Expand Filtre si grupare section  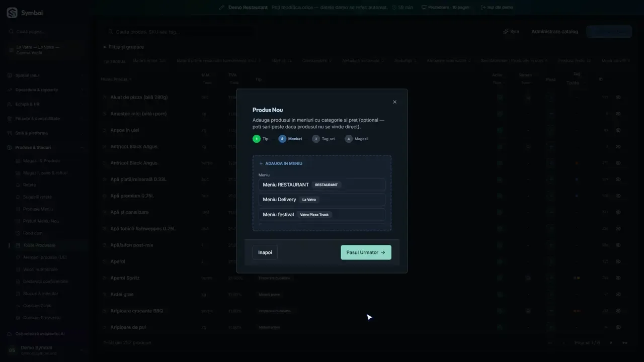pos(124,47)
